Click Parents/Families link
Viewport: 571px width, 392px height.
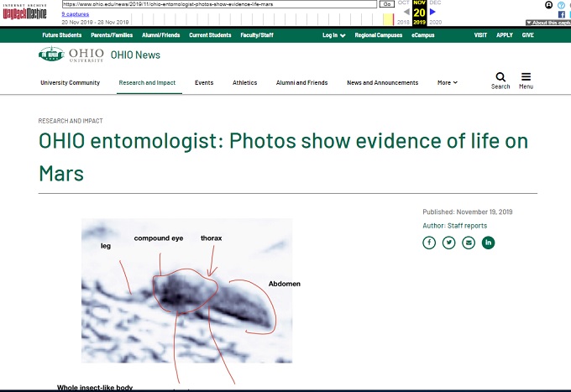(x=112, y=35)
